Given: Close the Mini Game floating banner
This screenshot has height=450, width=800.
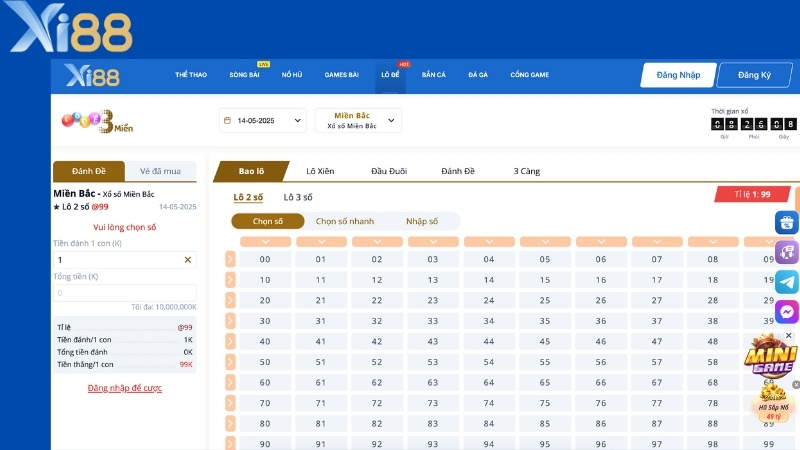Looking at the screenshot, I should (x=789, y=335).
